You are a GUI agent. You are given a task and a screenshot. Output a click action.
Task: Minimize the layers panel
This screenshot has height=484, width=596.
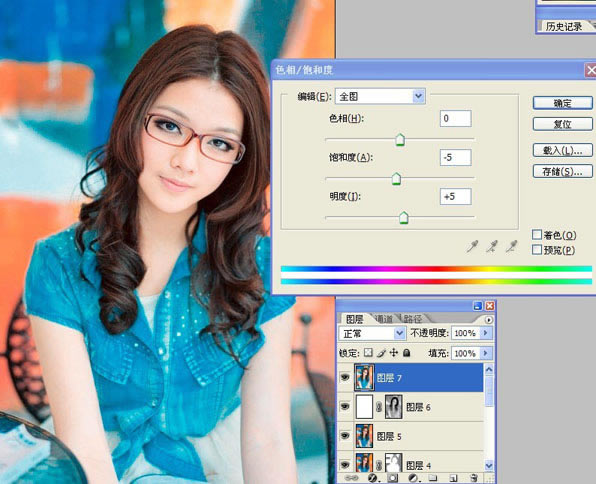tap(477, 306)
